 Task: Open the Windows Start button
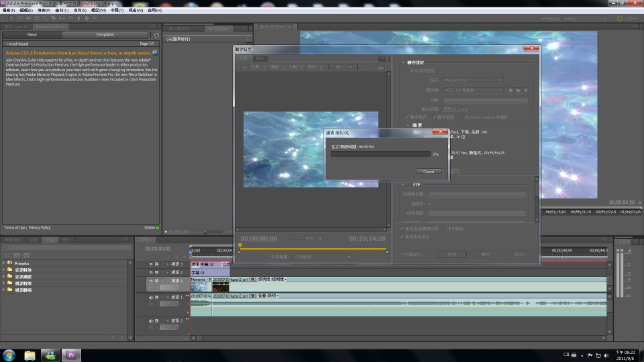pyautogui.click(x=9, y=355)
